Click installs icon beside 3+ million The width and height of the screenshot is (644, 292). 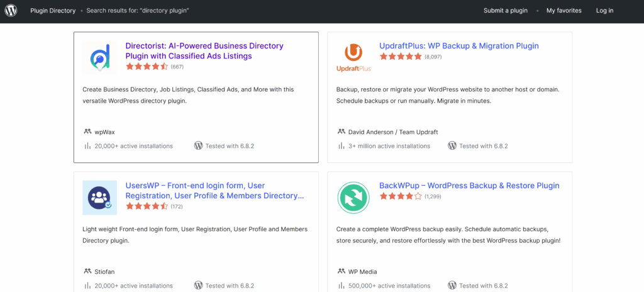point(341,145)
